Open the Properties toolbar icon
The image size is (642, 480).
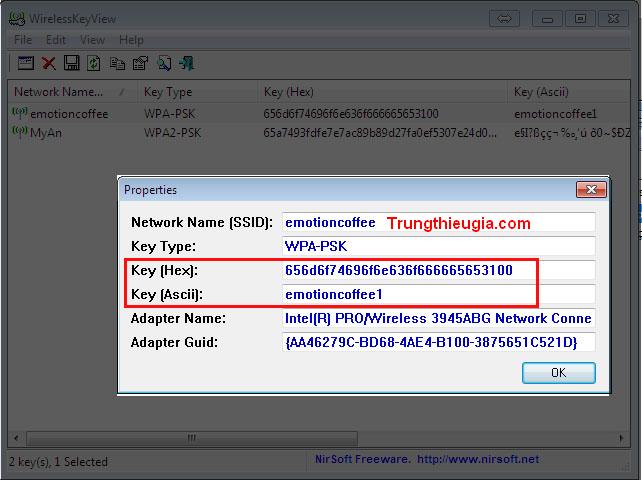tap(25, 63)
